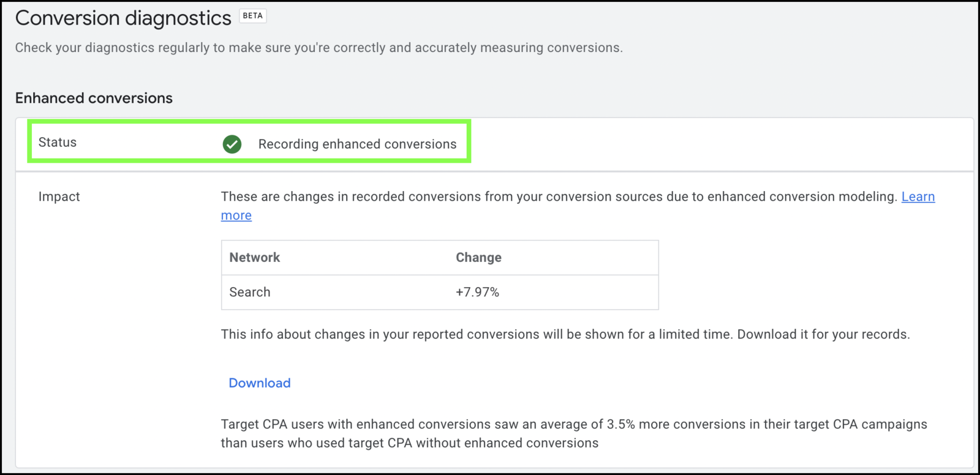Click the Status label
Screen dimensions: 980x475
click(x=56, y=142)
